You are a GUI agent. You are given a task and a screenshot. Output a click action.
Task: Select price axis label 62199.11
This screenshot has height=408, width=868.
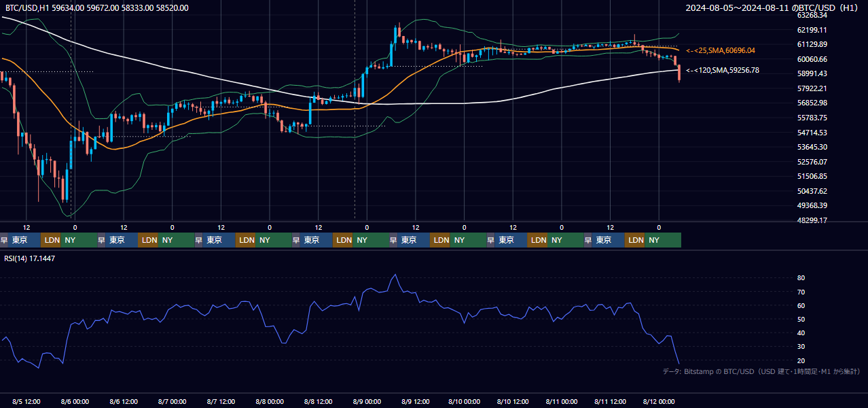[x=812, y=30]
